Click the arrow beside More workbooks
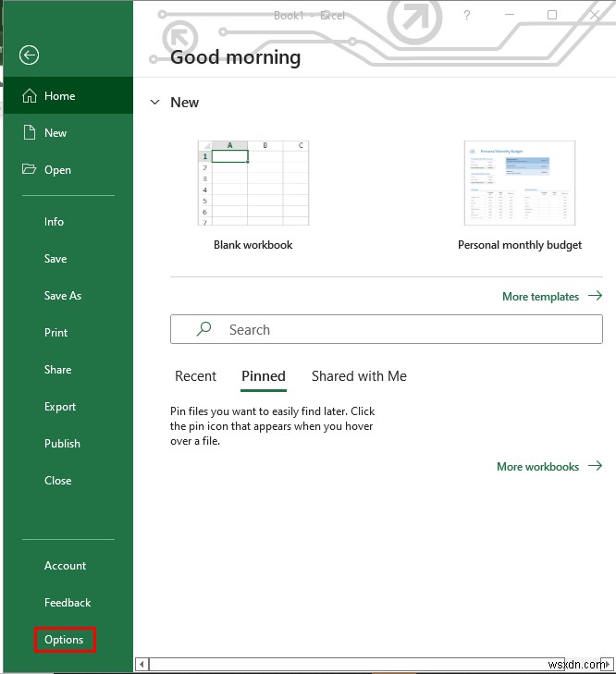 pyautogui.click(x=596, y=466)
